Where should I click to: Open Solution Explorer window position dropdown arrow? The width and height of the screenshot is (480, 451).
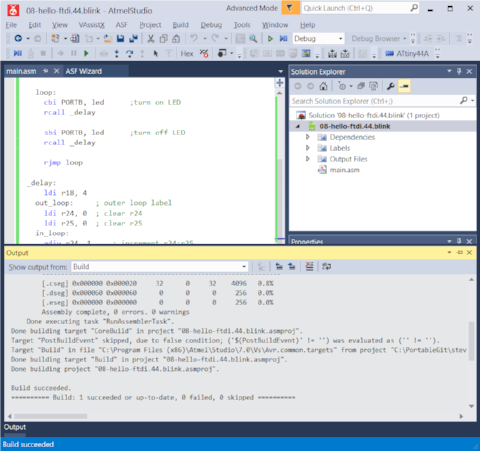coord(449,71)
